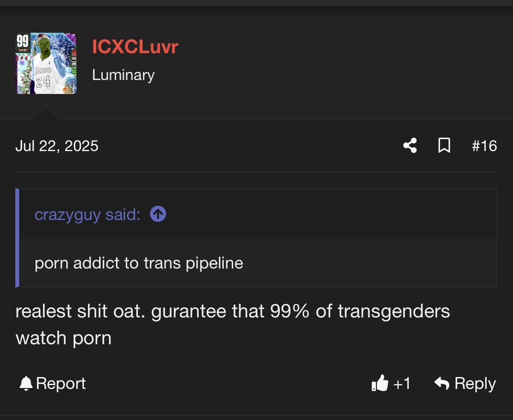Click the share icon on post #16
This screenshot has width=513, height=420.
pyautogui.click(x=410, y=146)
